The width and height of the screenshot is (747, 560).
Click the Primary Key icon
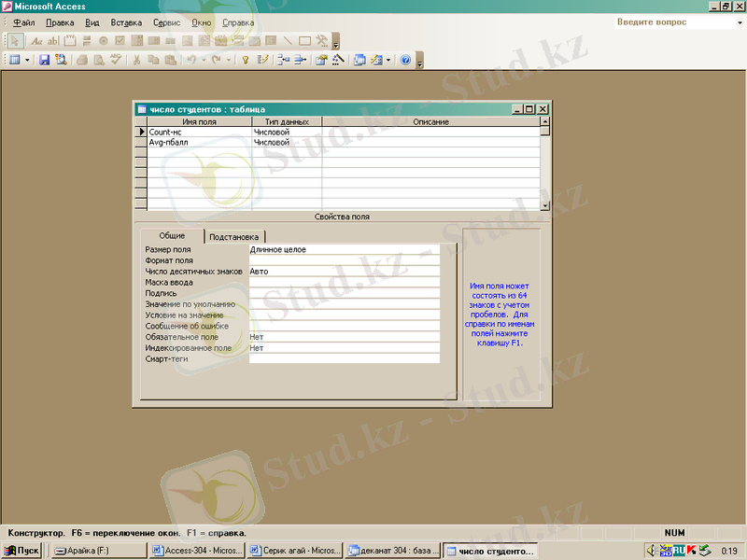(246, 60)
